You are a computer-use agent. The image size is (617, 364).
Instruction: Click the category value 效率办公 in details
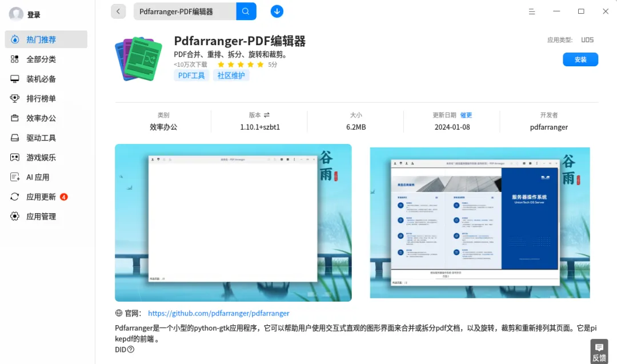(x=163, y=127)
